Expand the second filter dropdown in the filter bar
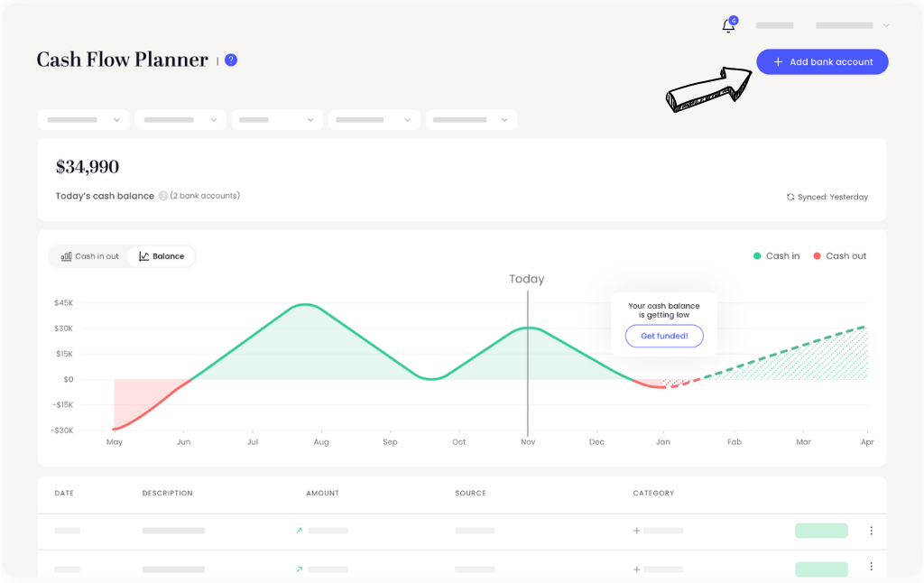 click(x=180, y=119)
